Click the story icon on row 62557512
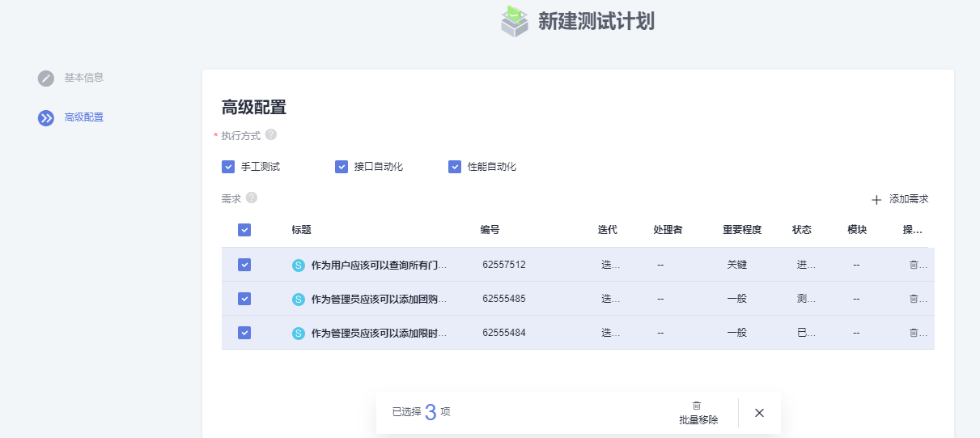The height and width of the screenshot is (438, 980). point(299,265)
